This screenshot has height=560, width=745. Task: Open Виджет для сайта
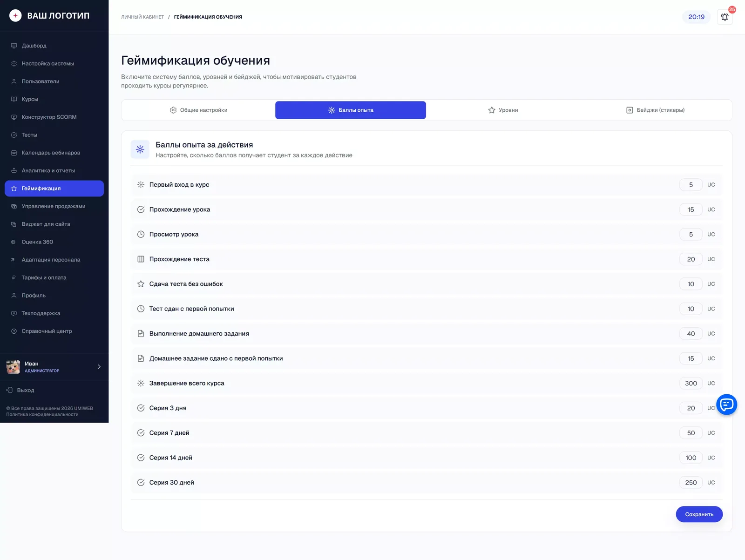click(54, 224)
